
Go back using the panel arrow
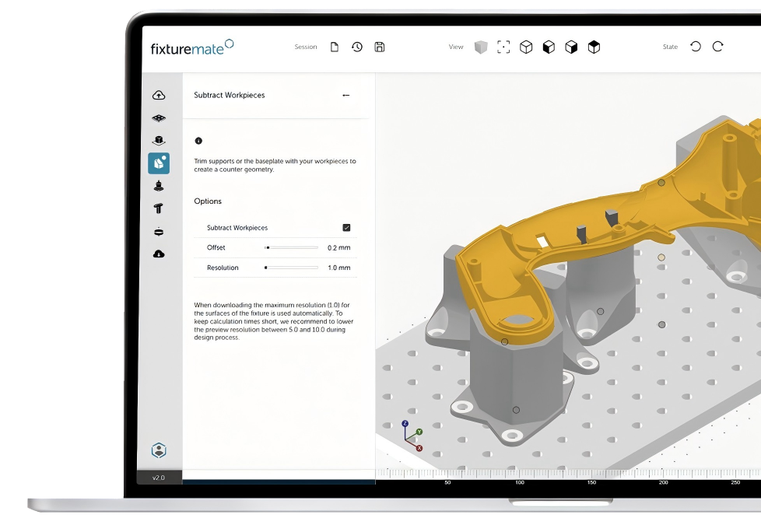pyautogui.click(x=346, y=96)
